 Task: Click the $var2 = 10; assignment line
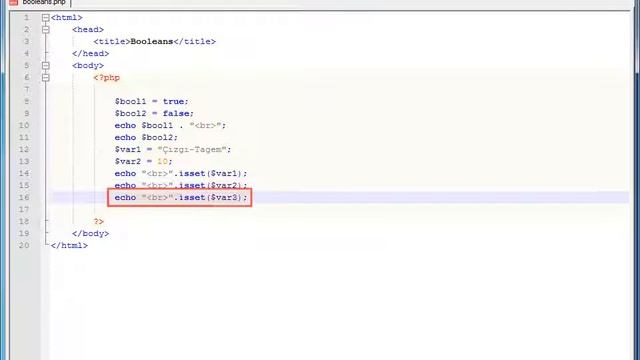pyautogui.click(x=144, y=161)
